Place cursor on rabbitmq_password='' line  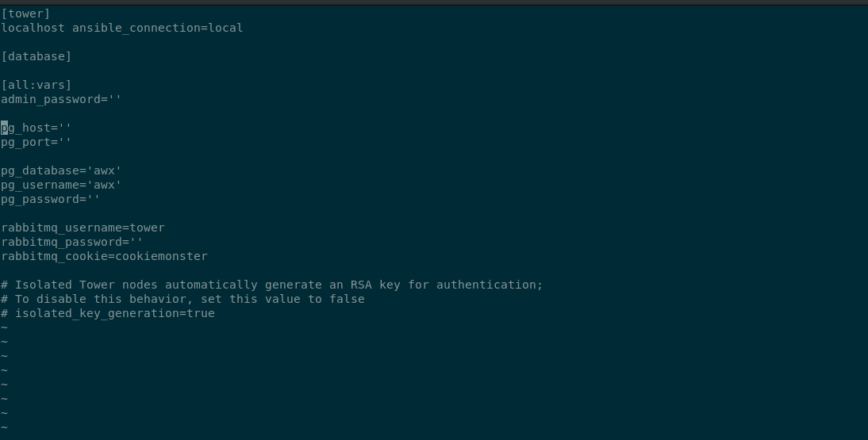click(71, 242)
